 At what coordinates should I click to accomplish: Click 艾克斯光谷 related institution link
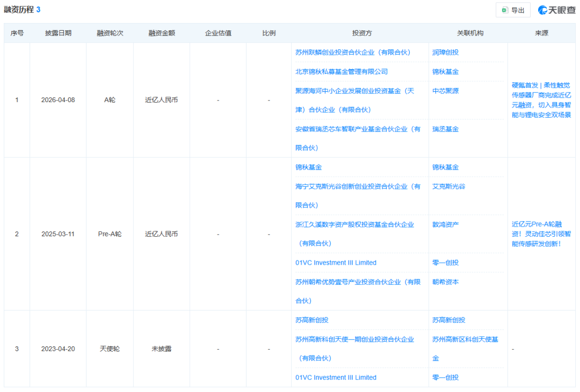click(448, 186)
